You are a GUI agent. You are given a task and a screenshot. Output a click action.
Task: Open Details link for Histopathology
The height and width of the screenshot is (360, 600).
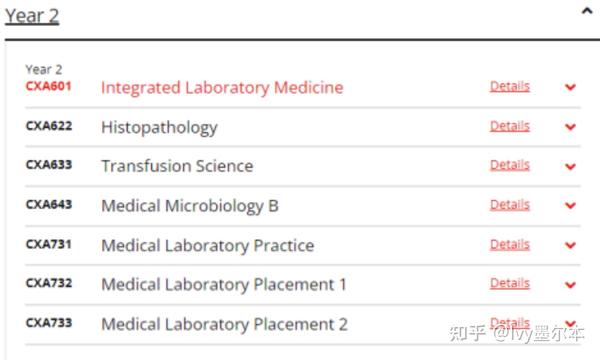click(x=510, y=126)
